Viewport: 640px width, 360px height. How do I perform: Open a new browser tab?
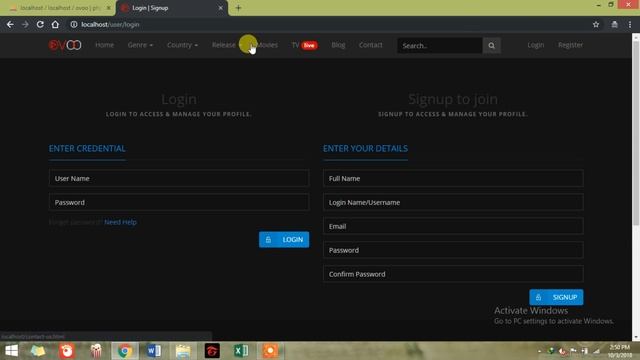[x=238, y=8]
